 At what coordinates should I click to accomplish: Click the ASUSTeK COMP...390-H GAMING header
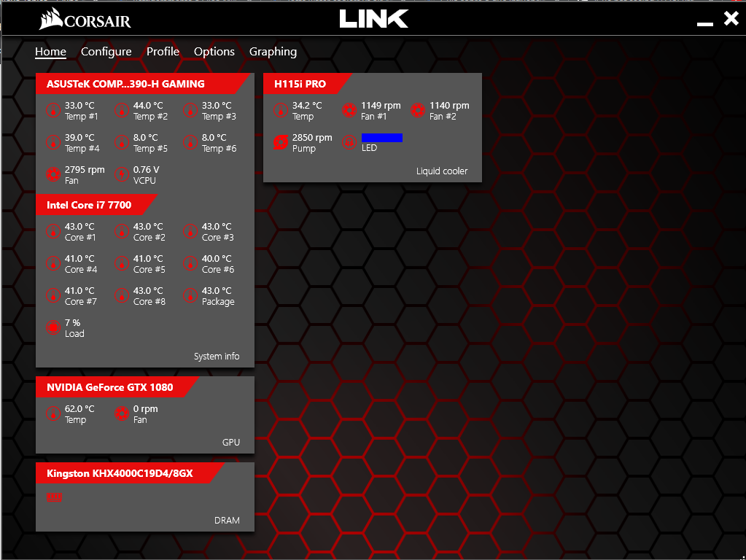tap(143, 84)
